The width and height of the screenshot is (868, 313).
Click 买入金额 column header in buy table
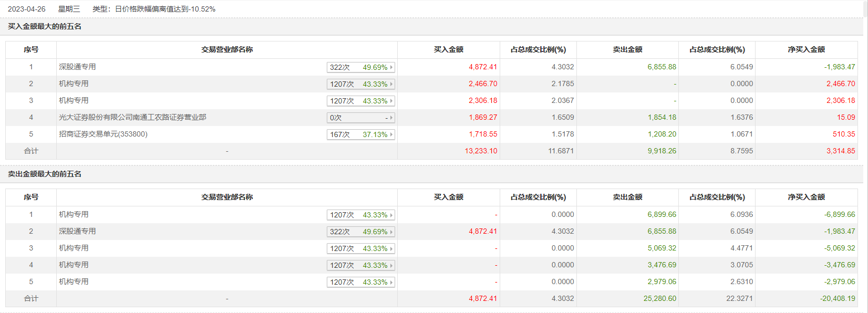[448, 49]
